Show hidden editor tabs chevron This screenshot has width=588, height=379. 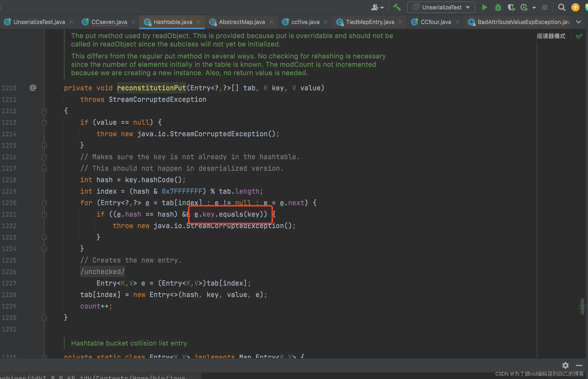pyautogui.click(x=579, y=22)
